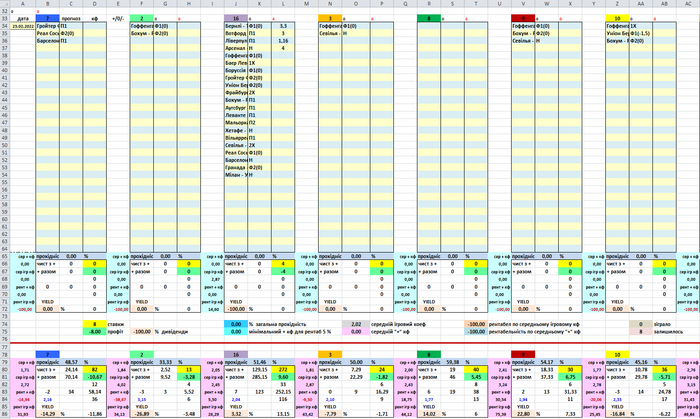This screenshot has height=419, width=700.
Task: Select pass rate value '59,38'
Action: (x=452, y=362)
